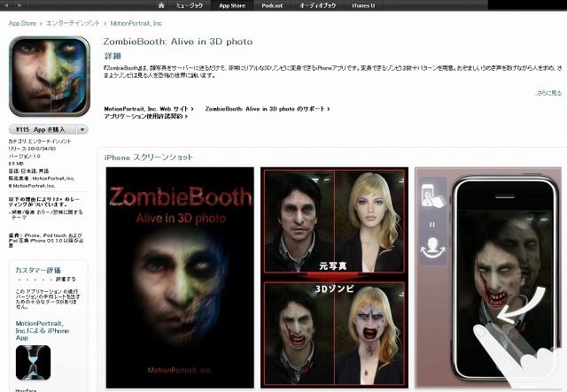
Task: Switch to the ミュージック tab
Action: [190, 5]
